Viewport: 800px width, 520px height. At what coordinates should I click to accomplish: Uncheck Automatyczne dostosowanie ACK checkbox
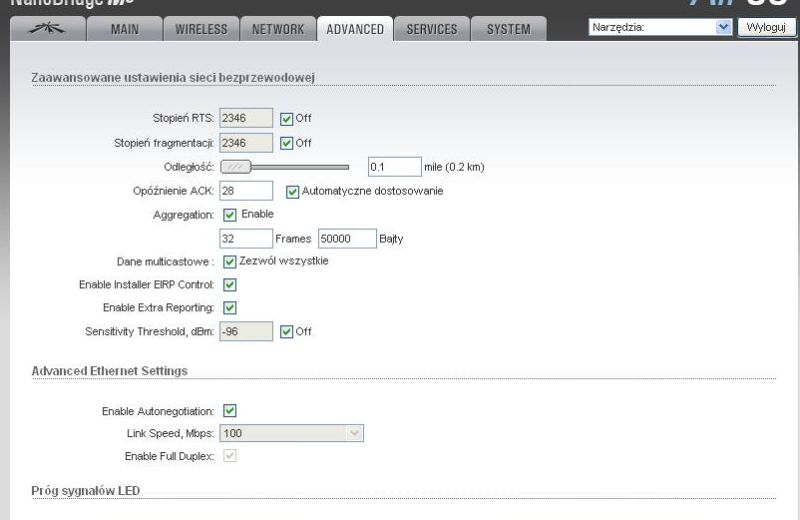click(x=292, y=192)
